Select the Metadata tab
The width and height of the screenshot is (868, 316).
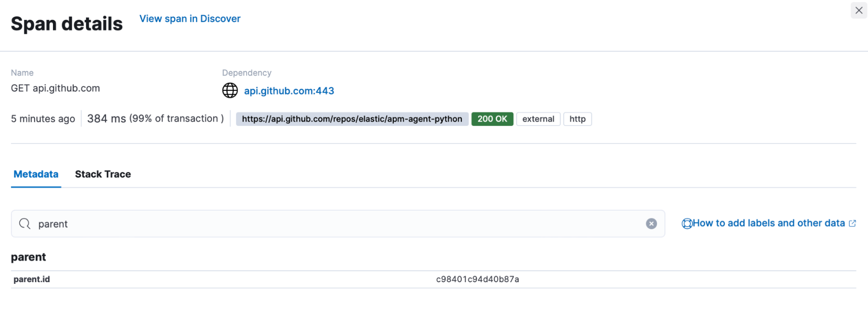click(36, 174)
